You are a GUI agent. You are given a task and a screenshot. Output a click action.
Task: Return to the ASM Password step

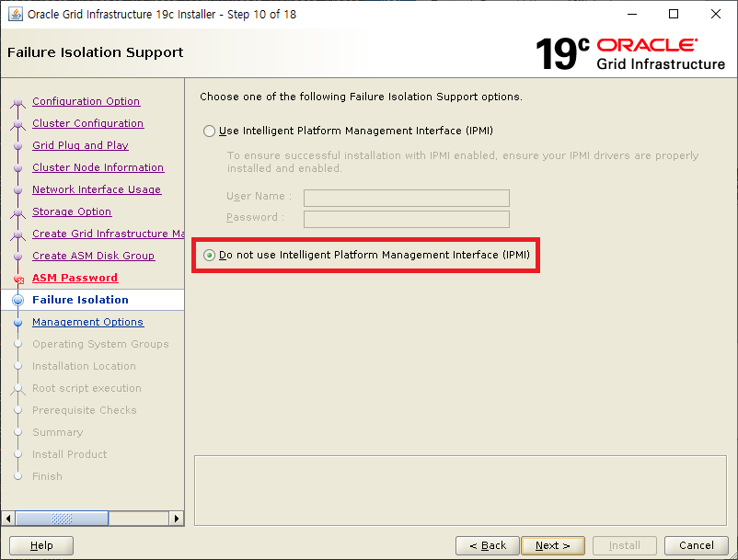[75, 278]
